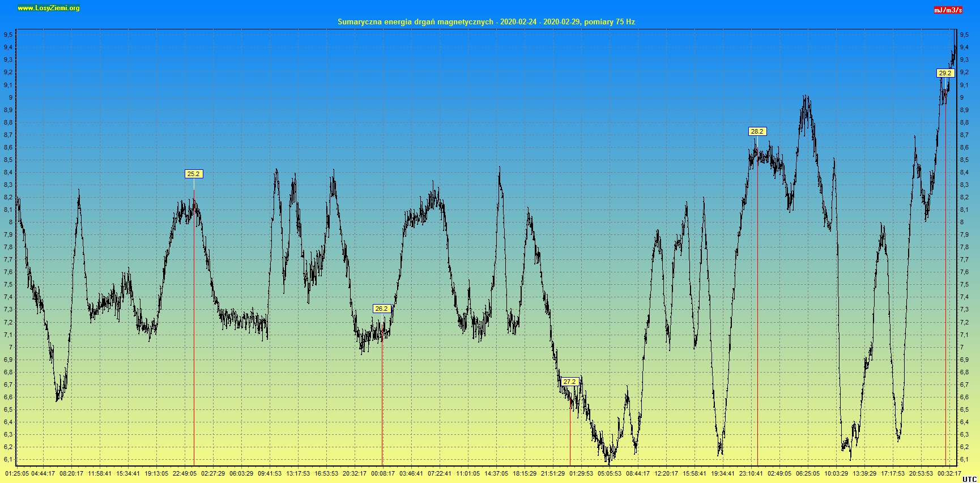Select the 25.2 date marker label

(x=194, y=174)
